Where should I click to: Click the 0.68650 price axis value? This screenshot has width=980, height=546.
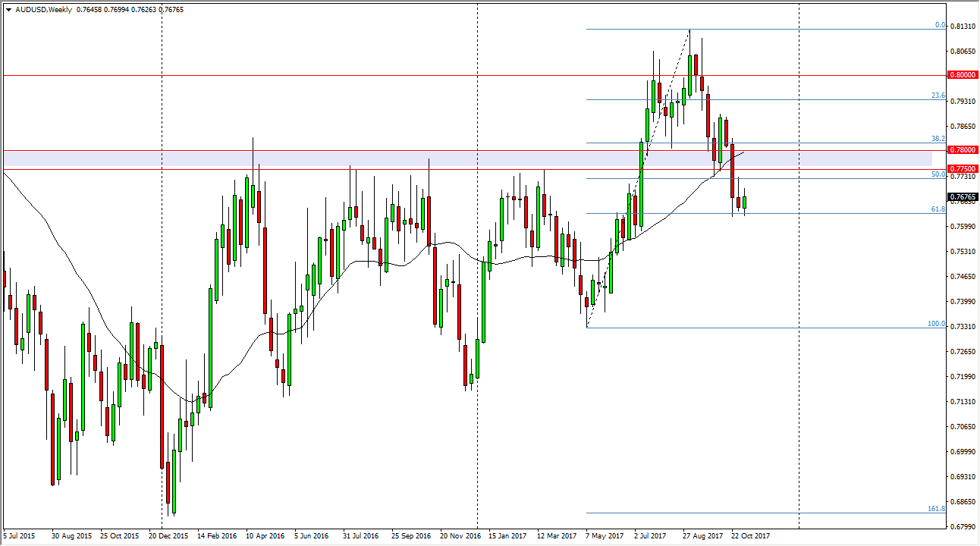coord(962,502)
